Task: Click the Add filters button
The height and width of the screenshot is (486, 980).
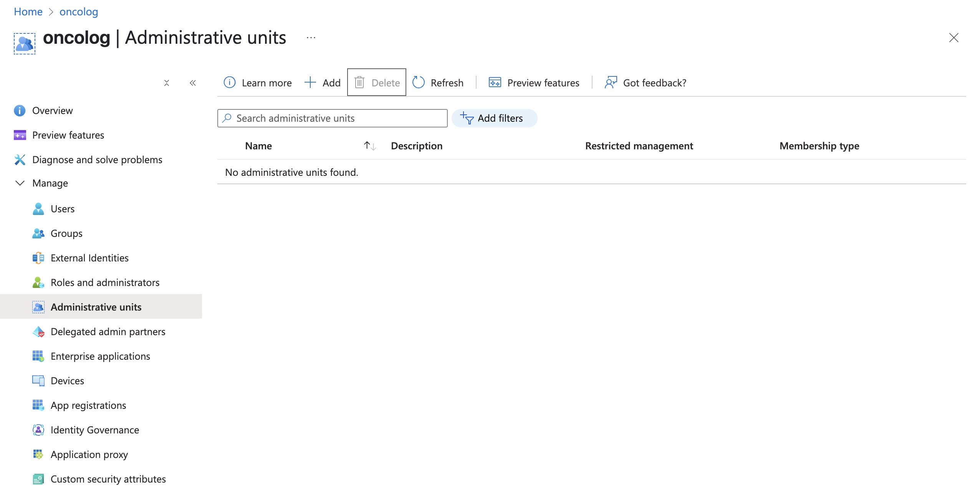Action: click(494, 118)
